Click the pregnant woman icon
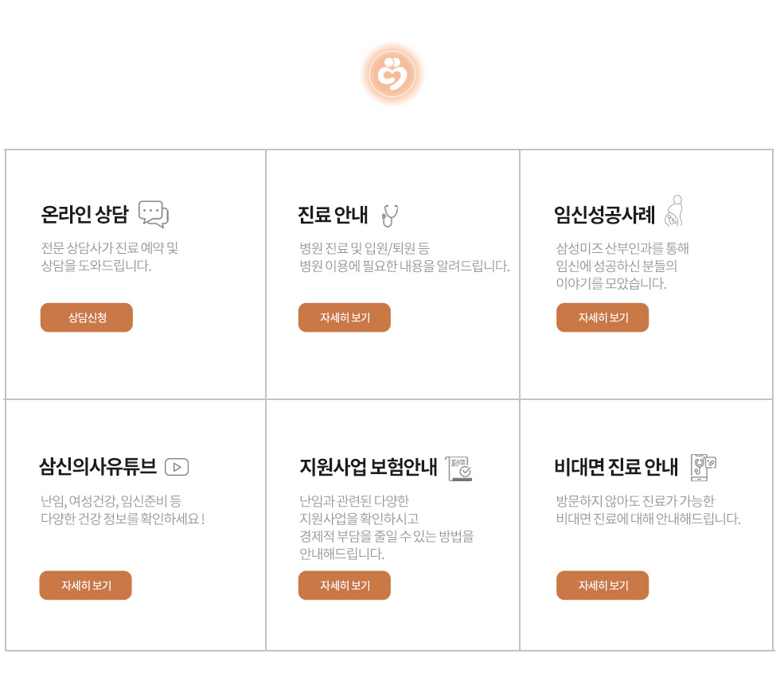The width and height of the screenshot is (780, 700). coord(674,211)
